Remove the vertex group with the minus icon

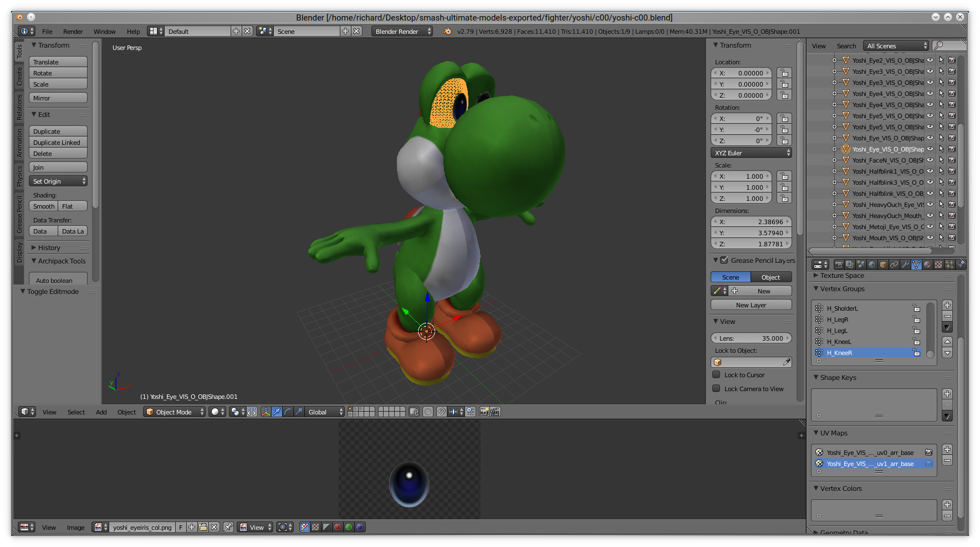947,316
